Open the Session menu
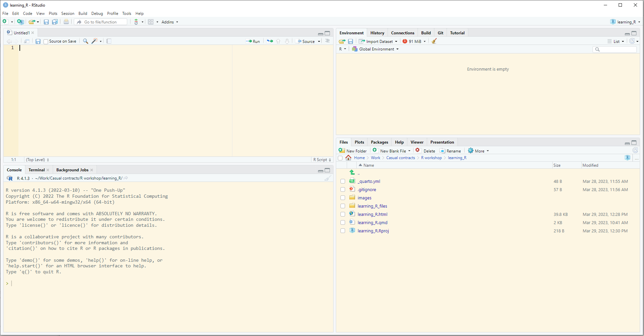 click(68, 14)
